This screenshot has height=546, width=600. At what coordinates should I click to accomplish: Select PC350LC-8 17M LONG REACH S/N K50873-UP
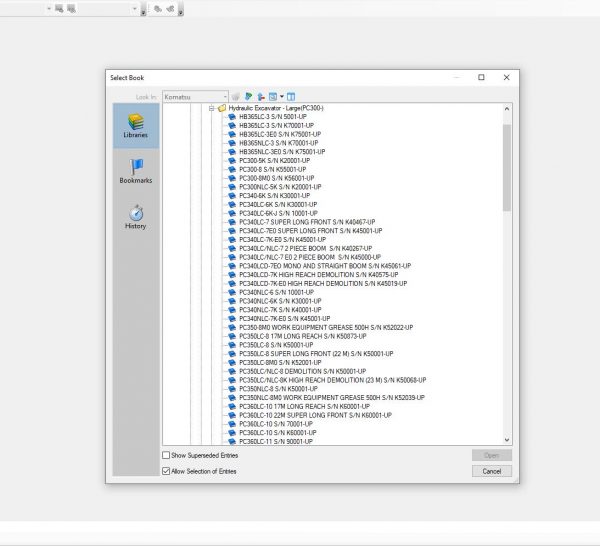(303, 336)
